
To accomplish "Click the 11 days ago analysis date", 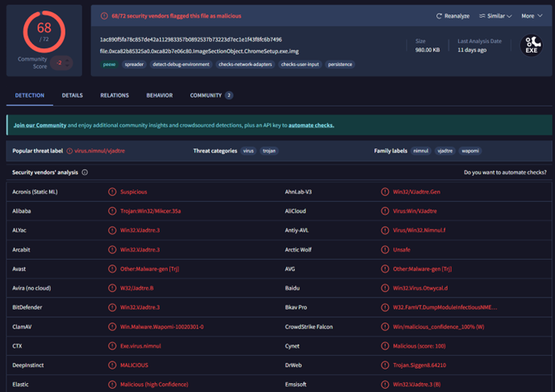I will (472, 50).
